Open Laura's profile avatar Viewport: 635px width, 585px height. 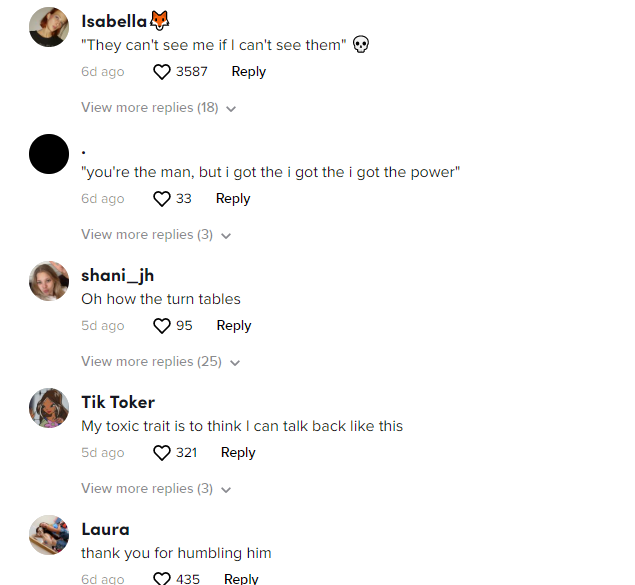(x=49, y=535)
